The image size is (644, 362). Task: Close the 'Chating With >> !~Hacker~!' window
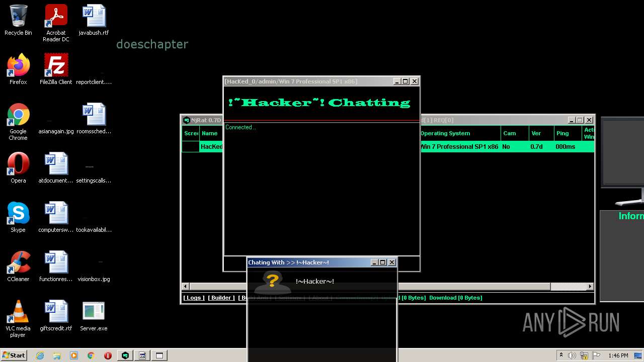(392, 262)
